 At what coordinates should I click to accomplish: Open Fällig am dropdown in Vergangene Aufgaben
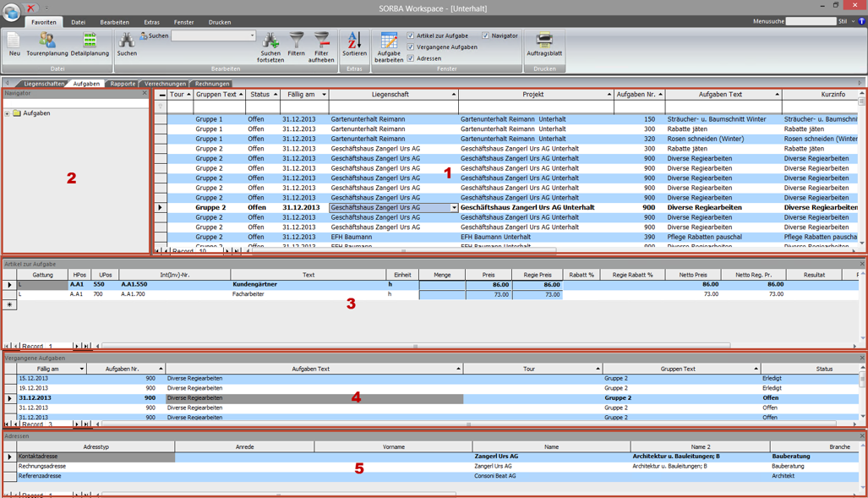point(81,369)
